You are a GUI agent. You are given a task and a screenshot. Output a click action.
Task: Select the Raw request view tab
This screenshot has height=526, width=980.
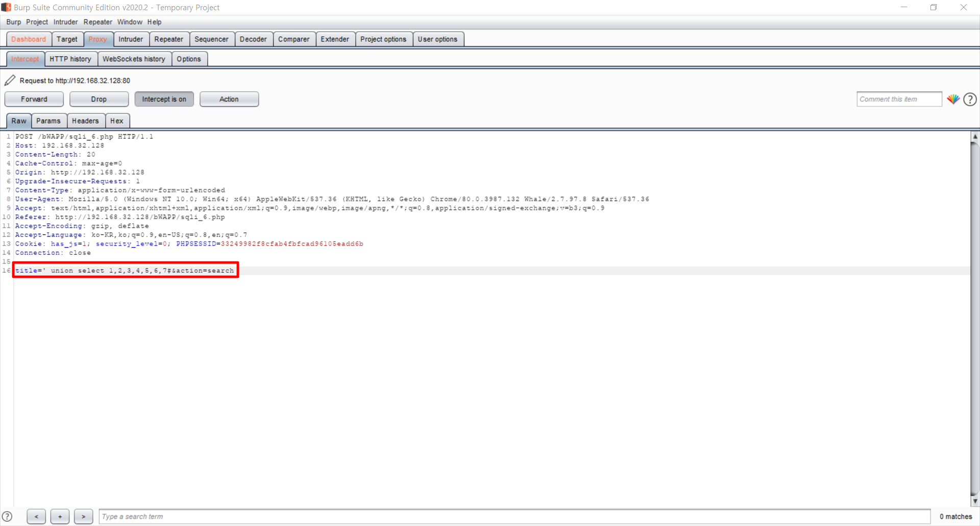click(19, 121)
